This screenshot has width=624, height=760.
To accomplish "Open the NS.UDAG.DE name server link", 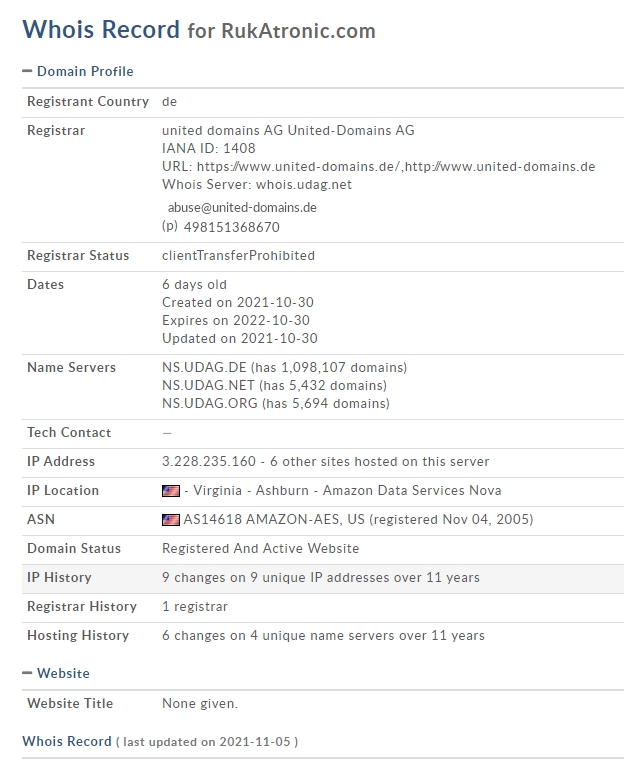I will pyautogui.click(x=204, y=367).
